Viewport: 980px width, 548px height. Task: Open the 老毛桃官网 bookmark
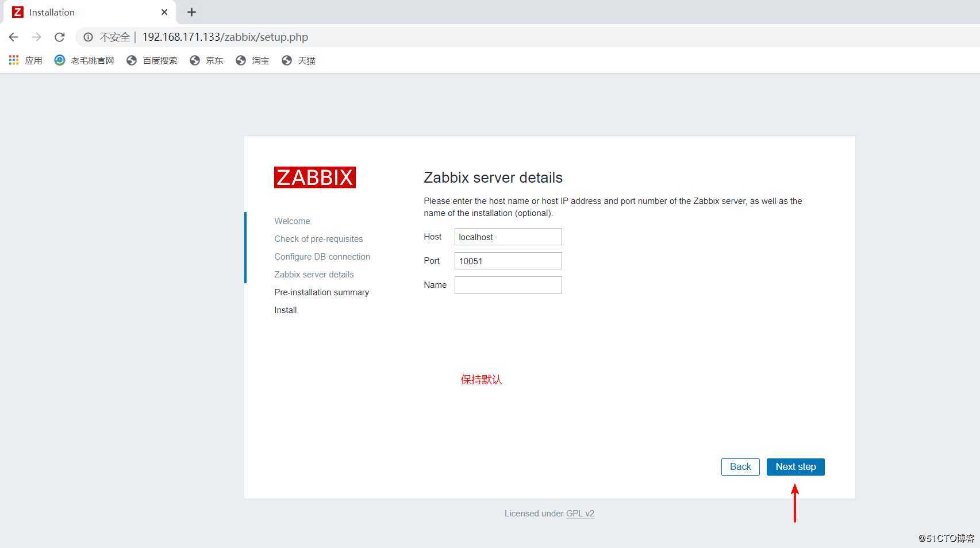pos(84,60)
